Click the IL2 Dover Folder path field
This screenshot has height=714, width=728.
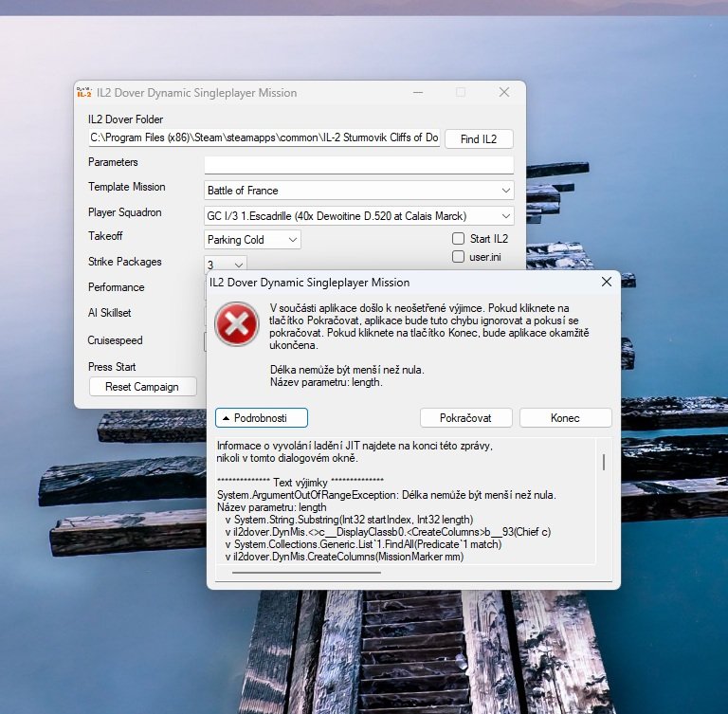point(264,138)
